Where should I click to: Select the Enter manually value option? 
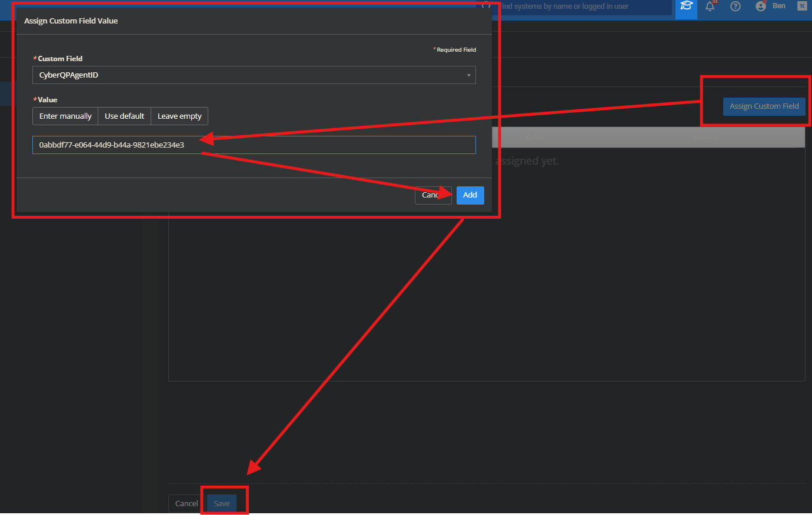[x=65, y=116]
